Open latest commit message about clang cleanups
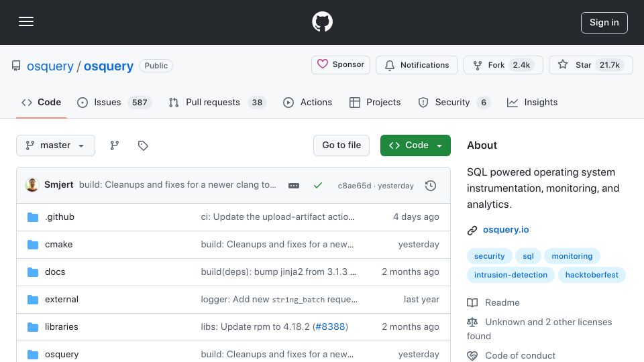This screenshot has height=362, width=644. tap(177, 185)
